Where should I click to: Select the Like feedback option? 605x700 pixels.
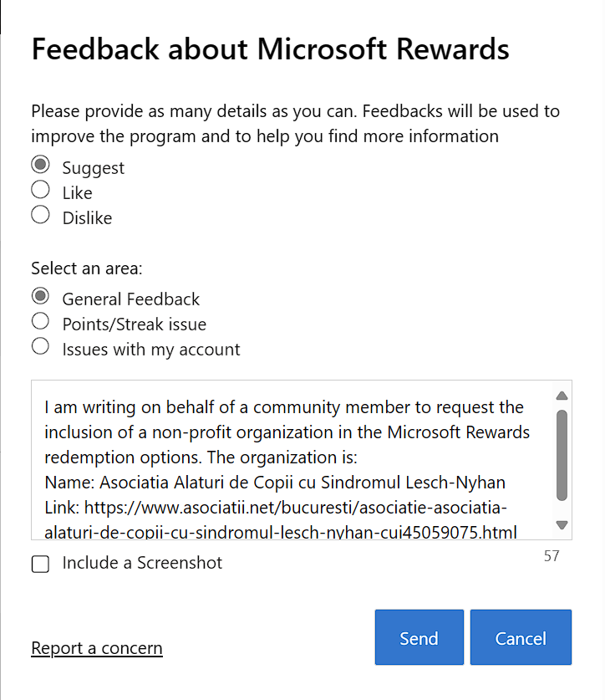point(40,189)
